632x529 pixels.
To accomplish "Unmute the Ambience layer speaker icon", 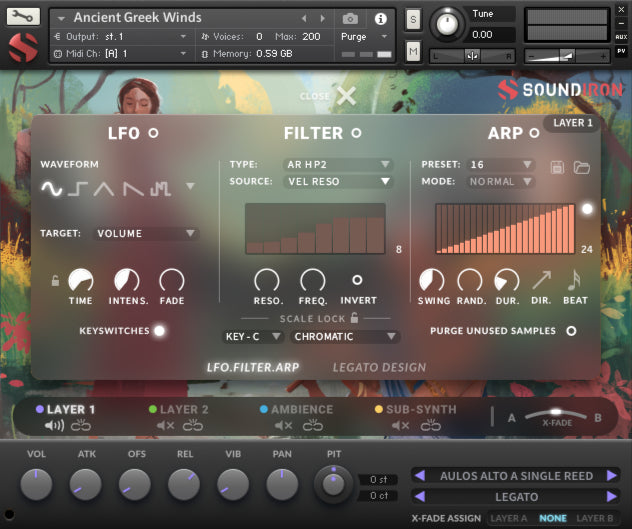I will click(283, 426).
